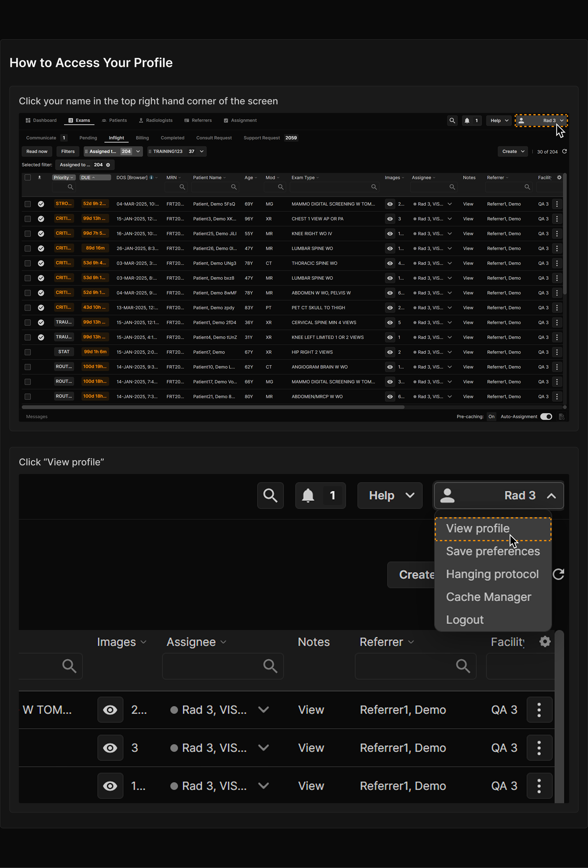Go to the Radiologists navigation tab
The width and height of the screenshot is (588, 868).
click(156, 120)
